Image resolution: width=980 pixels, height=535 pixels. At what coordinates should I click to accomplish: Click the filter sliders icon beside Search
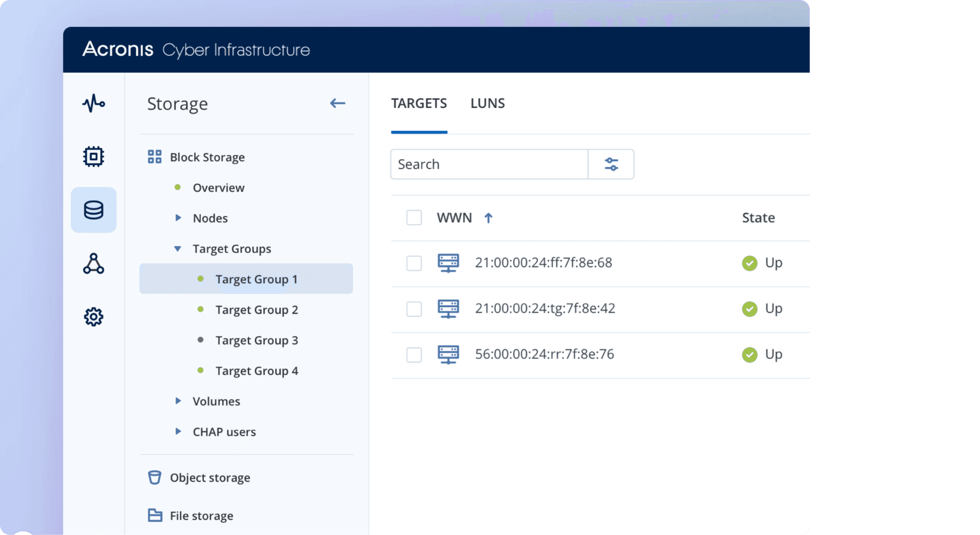(611, 164)
